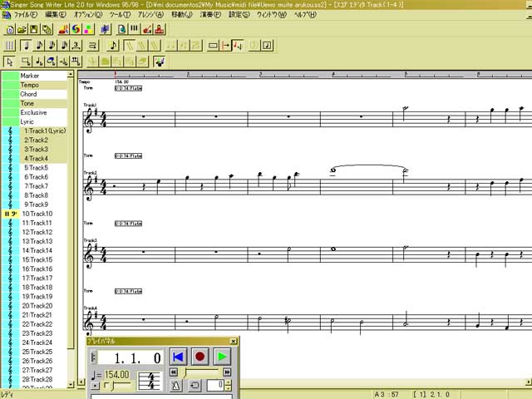Select the arrow pointer tool
Viewport: 532px width, 399px height.
pyautogui.click(x=10, y=61)
